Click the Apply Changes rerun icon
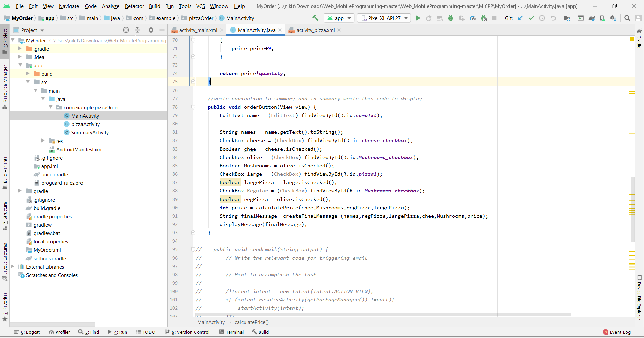 [429, 18]
